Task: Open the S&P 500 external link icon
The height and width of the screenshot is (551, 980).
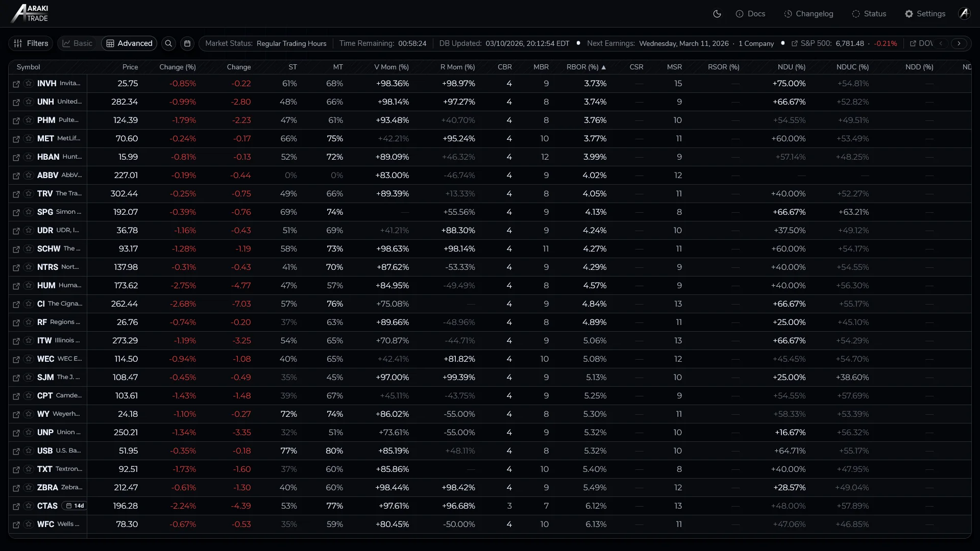Action: [x=795, y=44]
